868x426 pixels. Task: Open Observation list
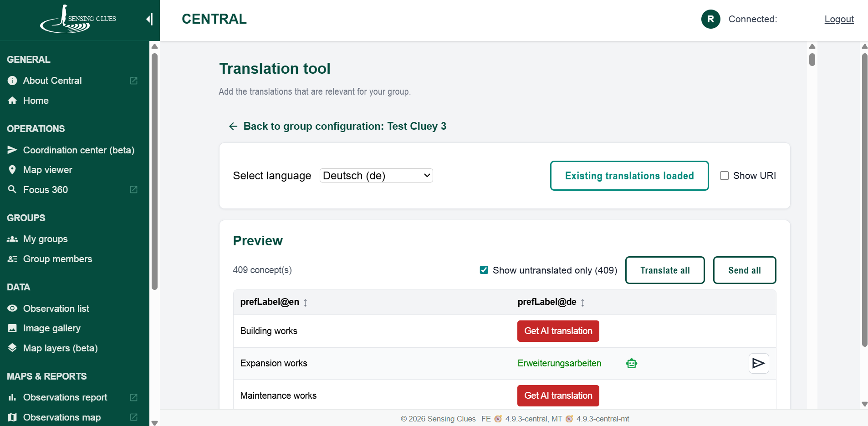coord(56,308)
